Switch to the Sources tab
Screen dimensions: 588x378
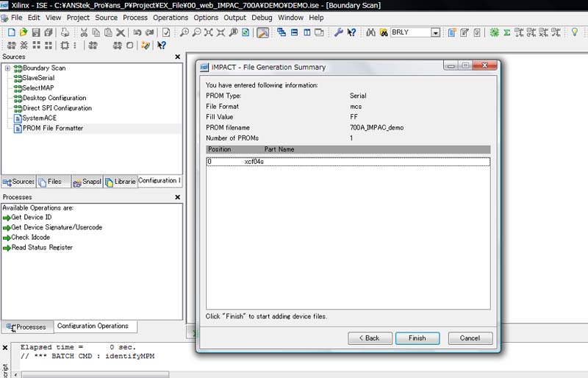point(18,182)
